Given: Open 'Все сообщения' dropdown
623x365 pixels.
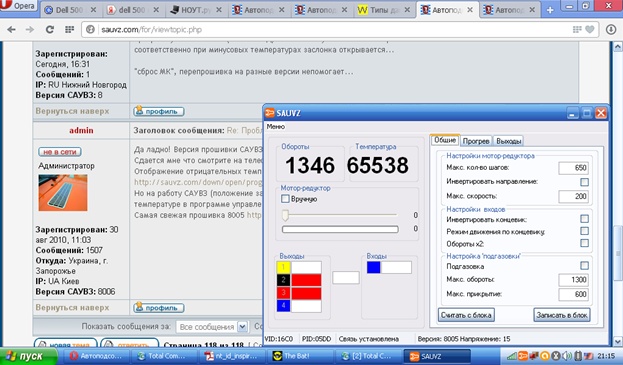Looking at the screenshot, I should 212,327.
